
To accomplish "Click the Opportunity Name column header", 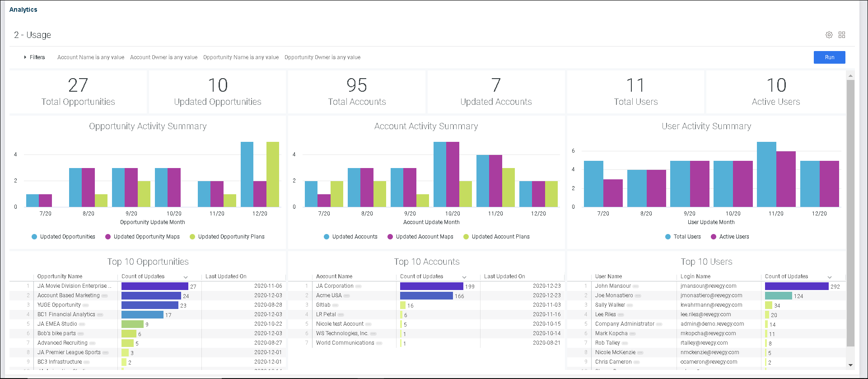I will click(60, 276).
